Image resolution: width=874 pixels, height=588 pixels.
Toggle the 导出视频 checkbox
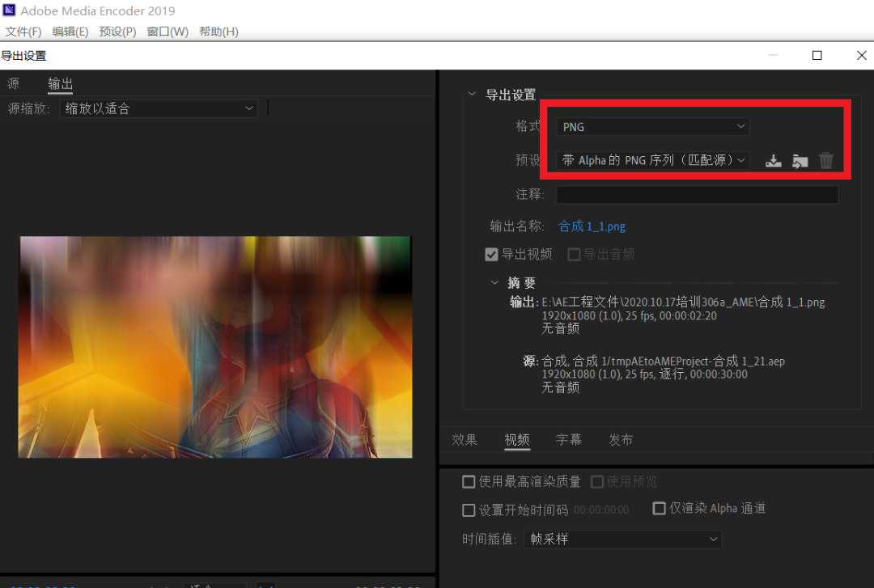tap(491, 255)
